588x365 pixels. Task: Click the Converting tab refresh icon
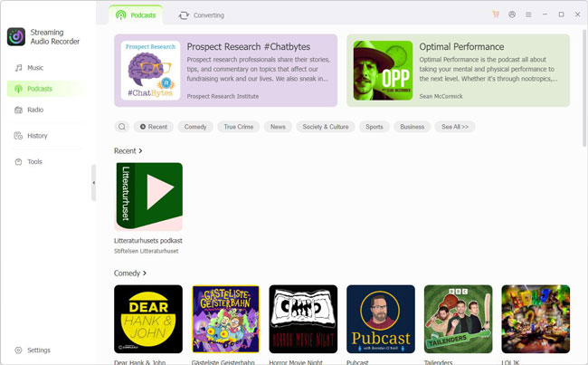[184, 15]
